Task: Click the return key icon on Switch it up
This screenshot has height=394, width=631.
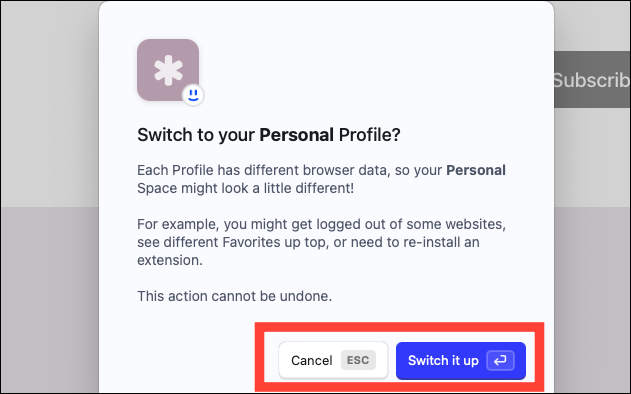Action: (x=500, y=361)
